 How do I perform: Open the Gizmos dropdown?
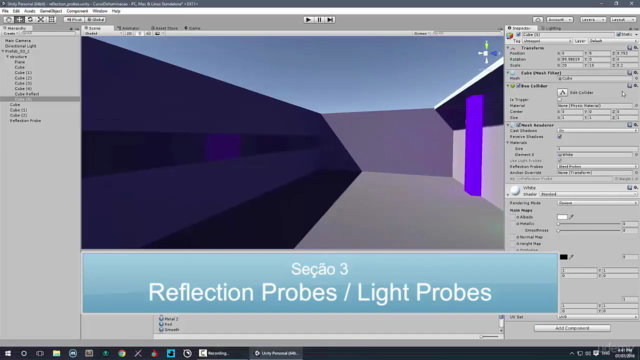(421, 33)
